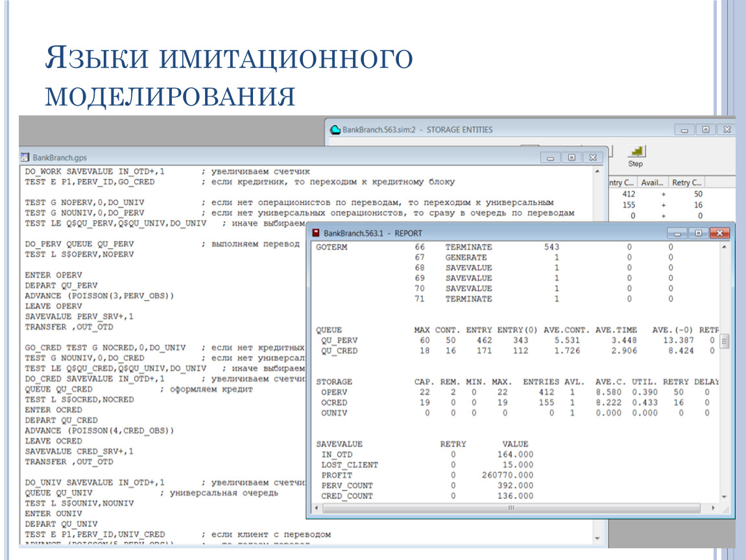Click line TEST E P1,PERV_ID,GO_CRED
746x560 pixels.
[90, 181]
